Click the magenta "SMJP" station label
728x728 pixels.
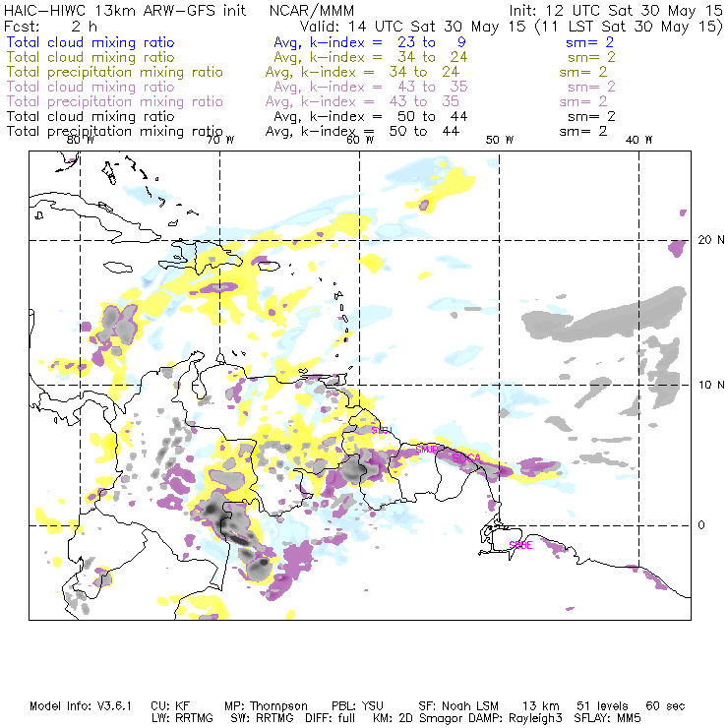click(x=427, y=450)
